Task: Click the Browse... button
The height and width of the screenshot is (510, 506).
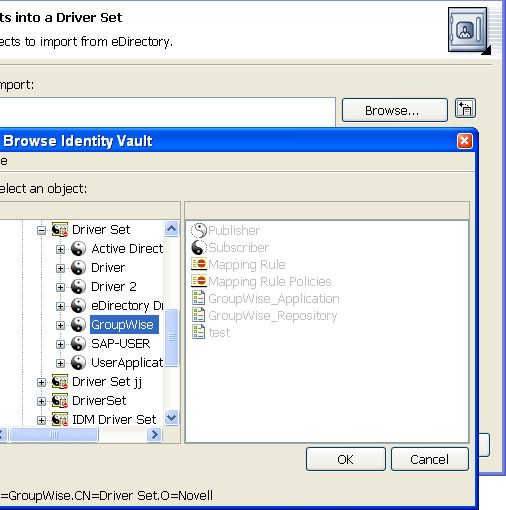Action: tap(395, 110)
